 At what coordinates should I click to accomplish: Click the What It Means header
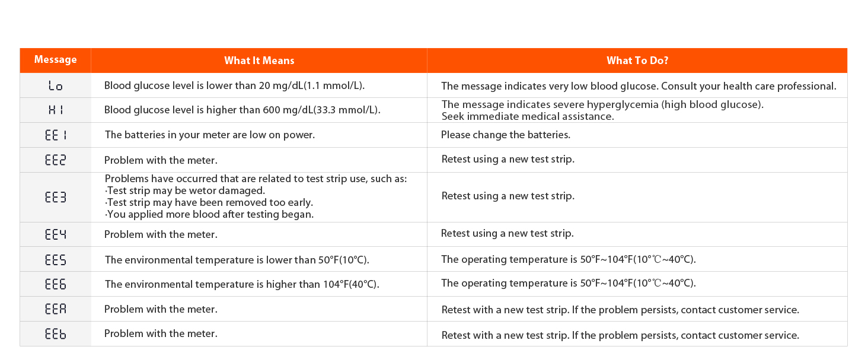click(x=259, y=61)
